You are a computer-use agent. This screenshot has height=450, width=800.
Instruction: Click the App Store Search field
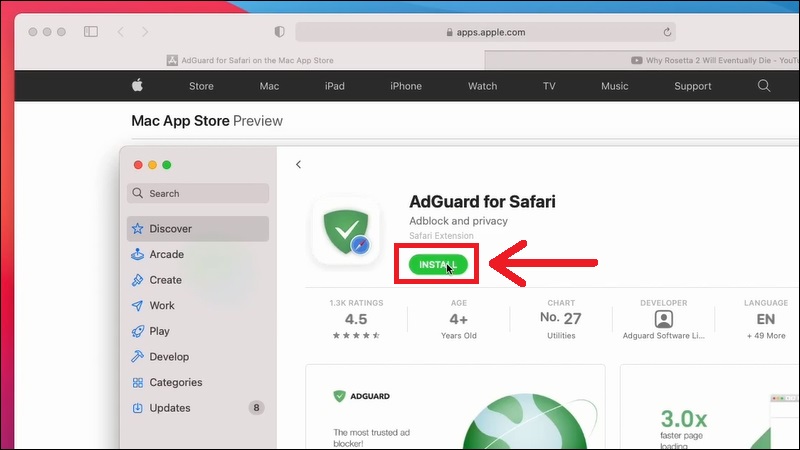[x=198, y=193]
